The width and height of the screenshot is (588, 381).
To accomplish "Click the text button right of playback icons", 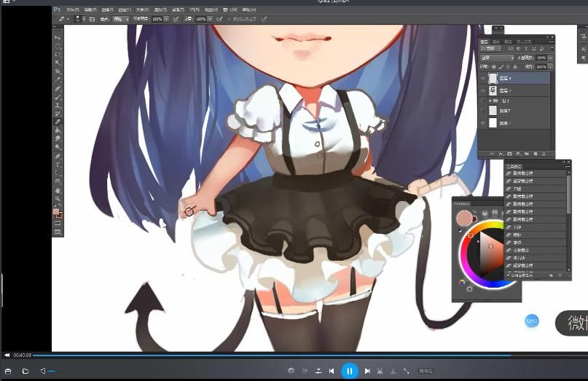I will click(426, 372).
